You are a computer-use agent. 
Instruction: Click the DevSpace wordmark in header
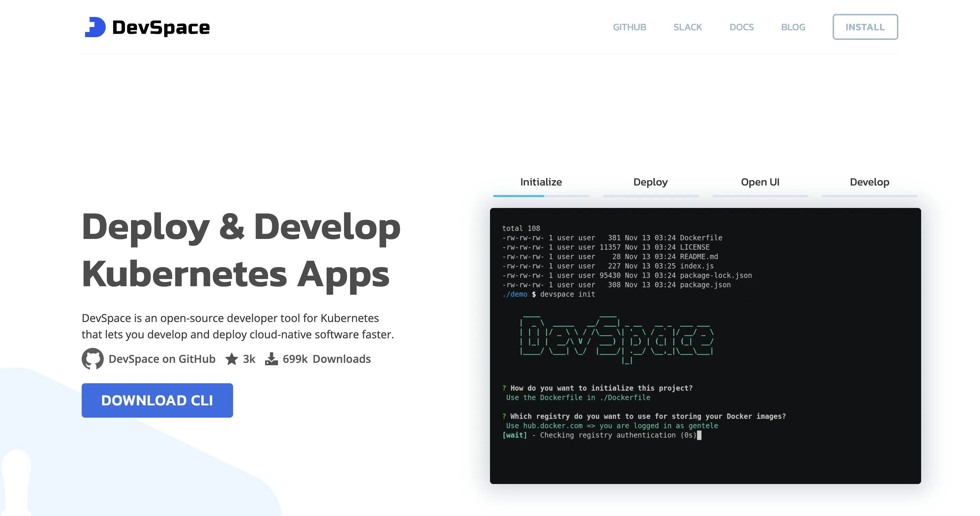[x=161, y=27]
